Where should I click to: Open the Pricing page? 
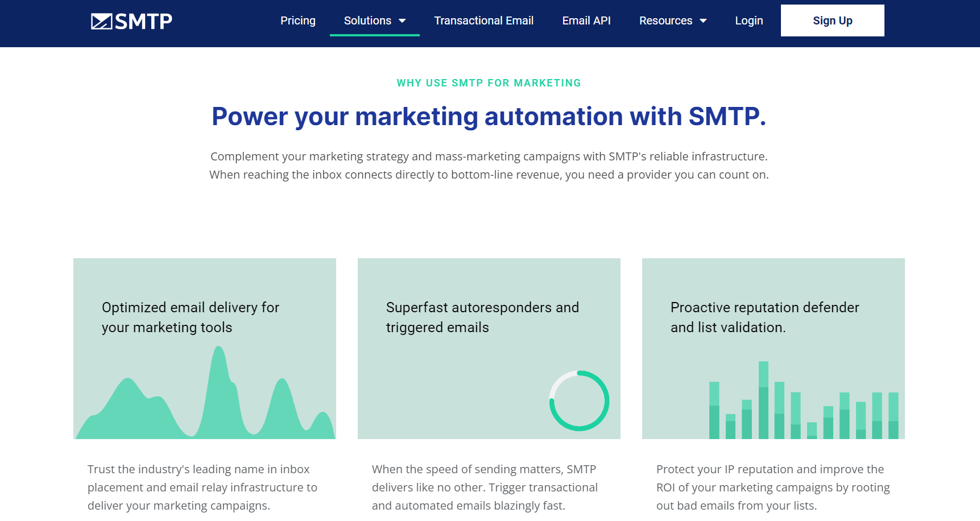pyautogui.click(x=297, y=20)
